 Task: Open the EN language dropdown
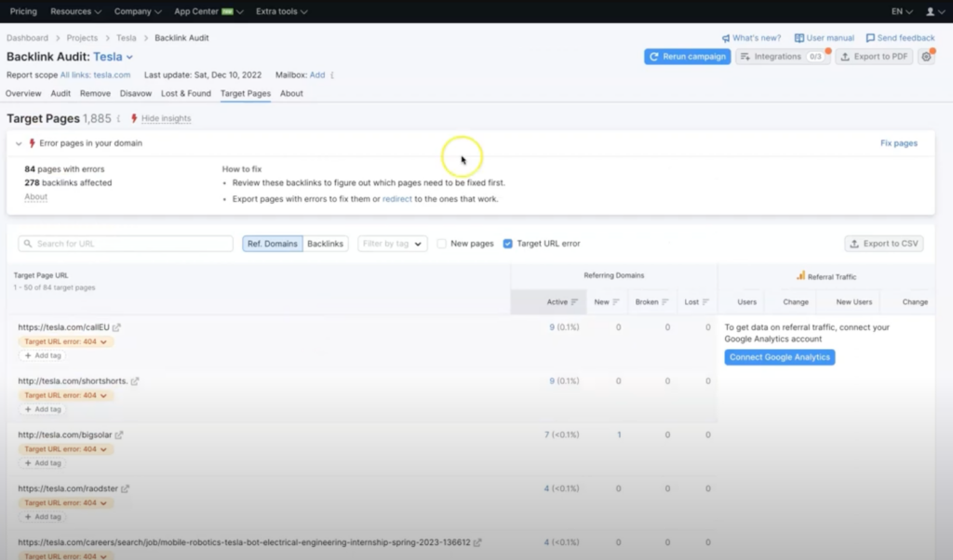pyautogui.click(x=902, y=11)
